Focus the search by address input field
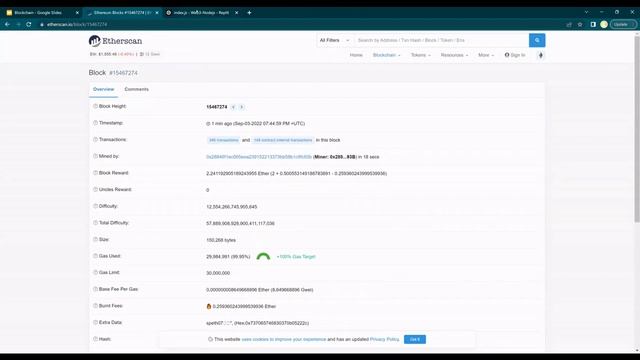640x360 pixels. pos(441,40)
